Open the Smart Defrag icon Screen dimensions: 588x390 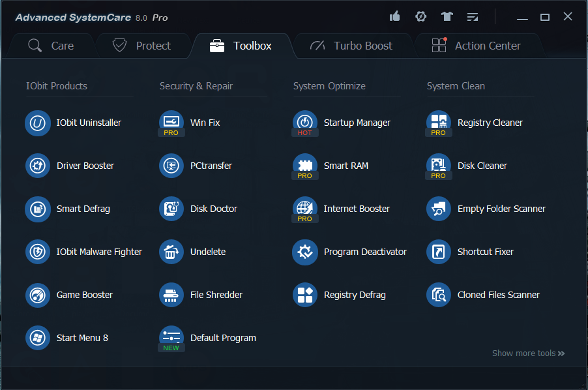click(38, 209)
